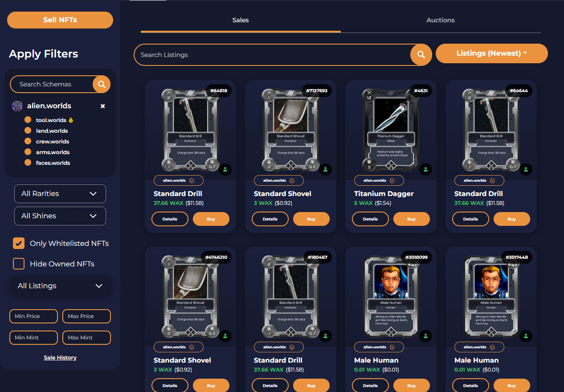
Task: Click the money bag icon next to tool.worlds
Action: coord(71,120)
